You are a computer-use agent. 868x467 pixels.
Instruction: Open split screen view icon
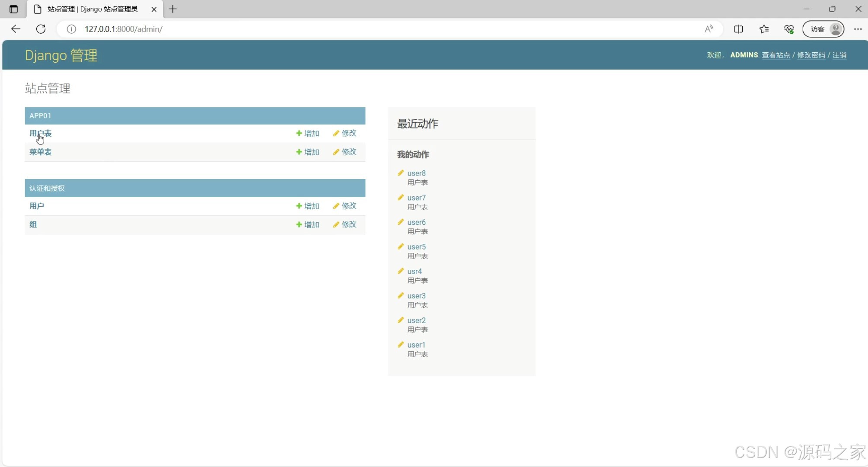738,29
